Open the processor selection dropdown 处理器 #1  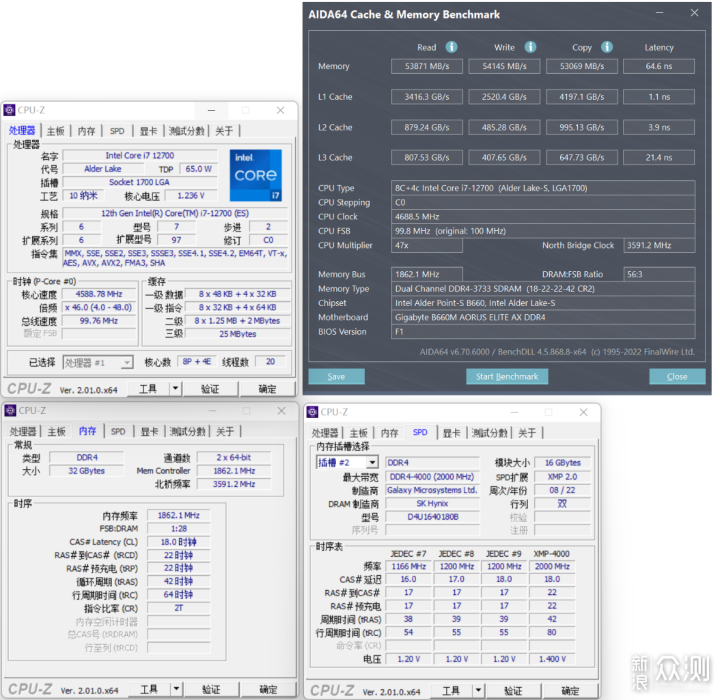click(98, 362)
